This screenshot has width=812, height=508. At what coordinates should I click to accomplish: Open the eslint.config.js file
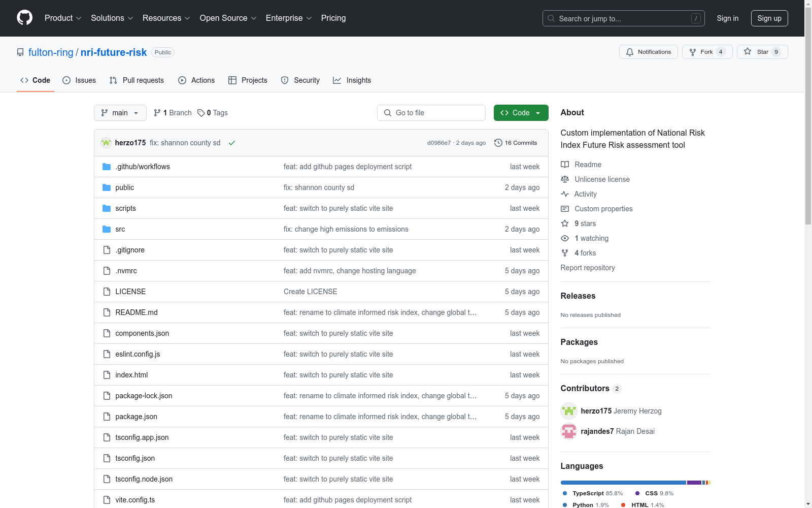[x=138, y=354]
